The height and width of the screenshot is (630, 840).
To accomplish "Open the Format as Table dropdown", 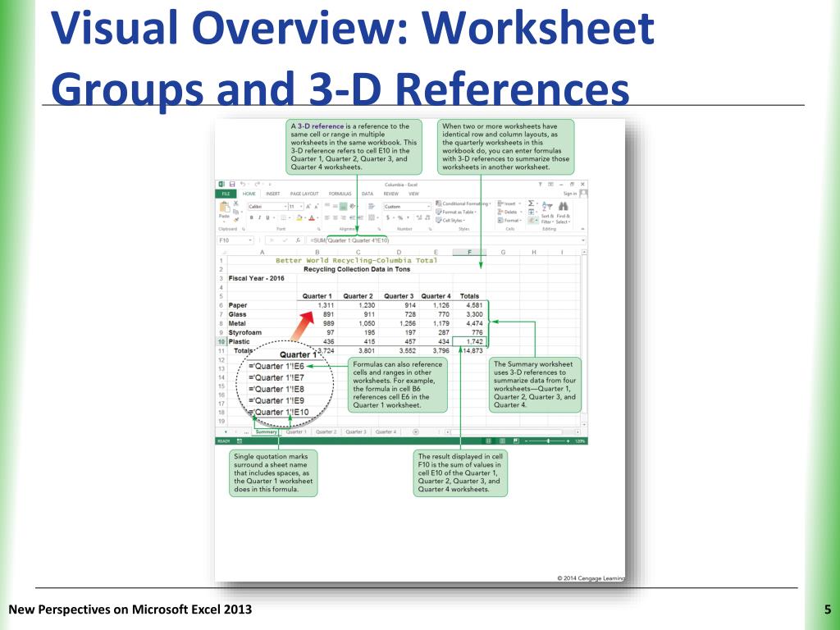I will [456, 212].
